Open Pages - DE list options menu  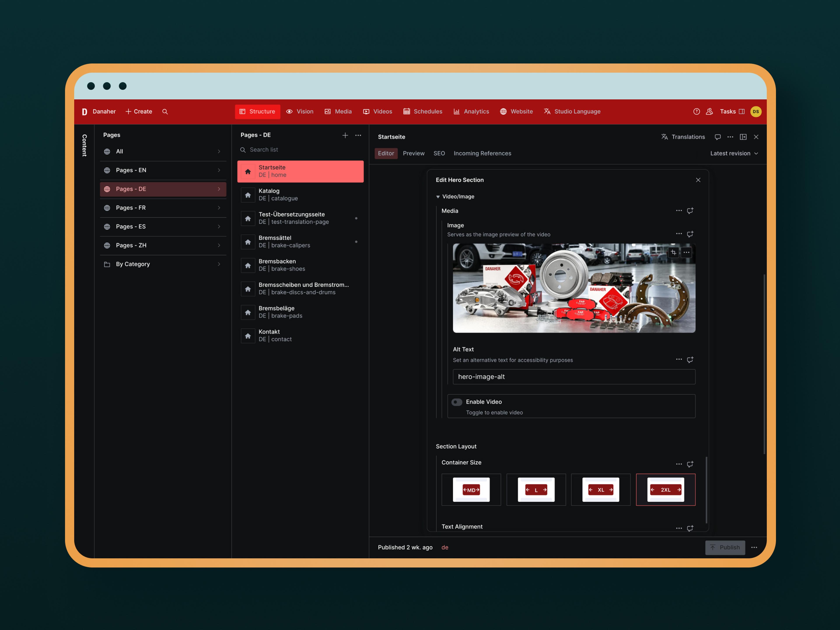pos(358,135)
